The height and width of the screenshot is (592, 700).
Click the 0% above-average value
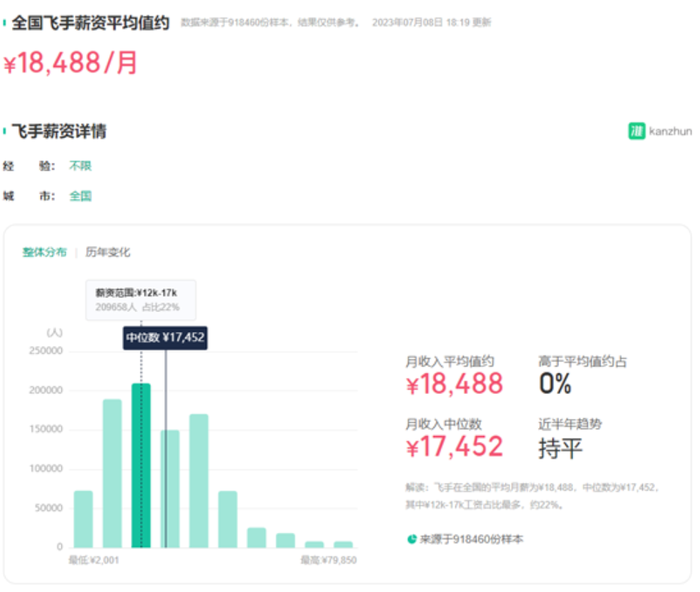tap(555, 384)
